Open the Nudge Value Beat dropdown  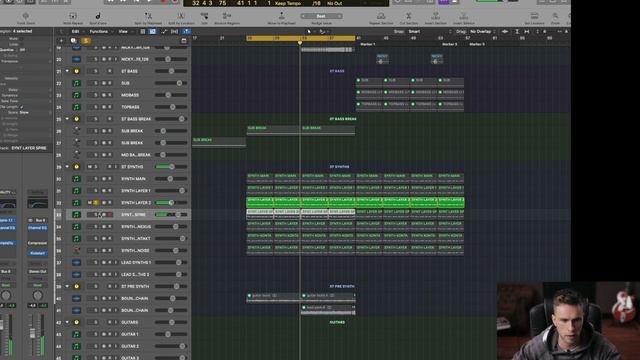tap(321, 16)
